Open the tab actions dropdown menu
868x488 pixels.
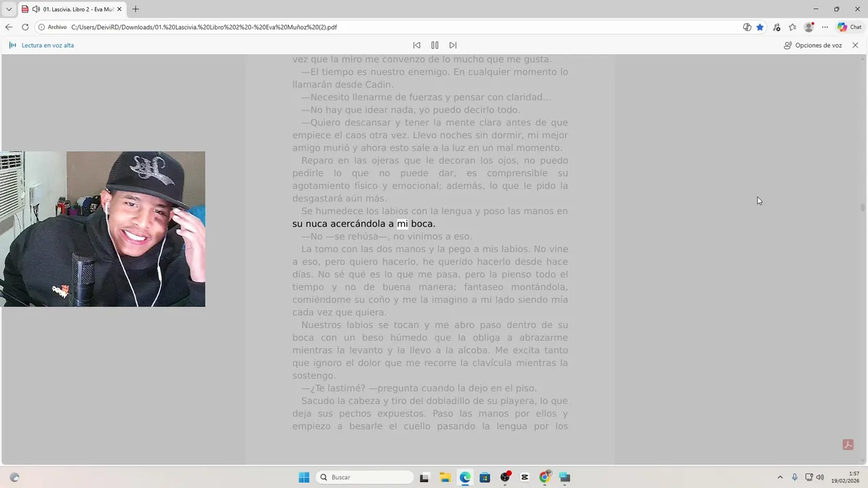click(x=9, y=9)
